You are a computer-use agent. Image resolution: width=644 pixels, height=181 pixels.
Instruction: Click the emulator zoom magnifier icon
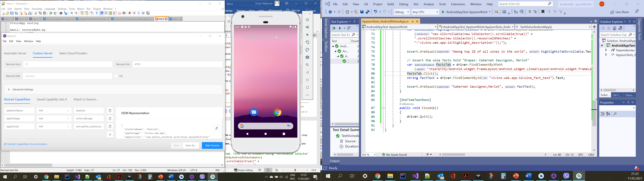pos(308,65)
